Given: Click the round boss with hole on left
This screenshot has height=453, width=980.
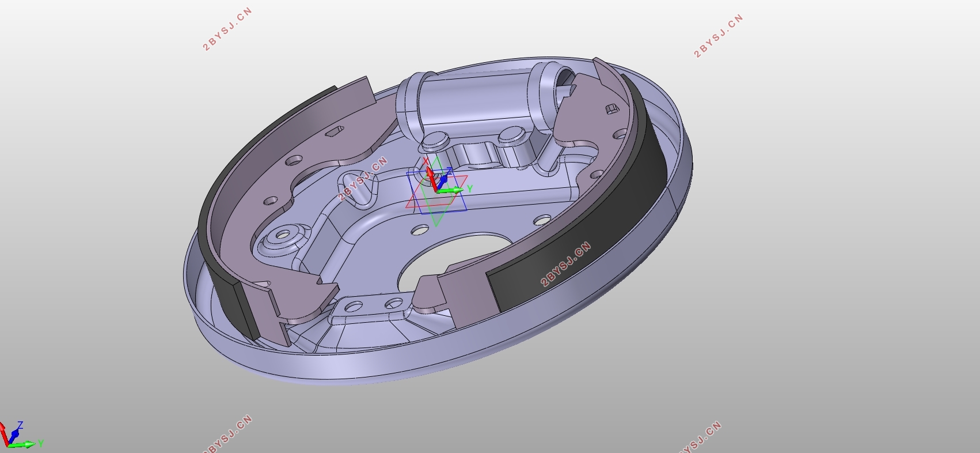Looking at the screenshot, I should pos(283,235).
